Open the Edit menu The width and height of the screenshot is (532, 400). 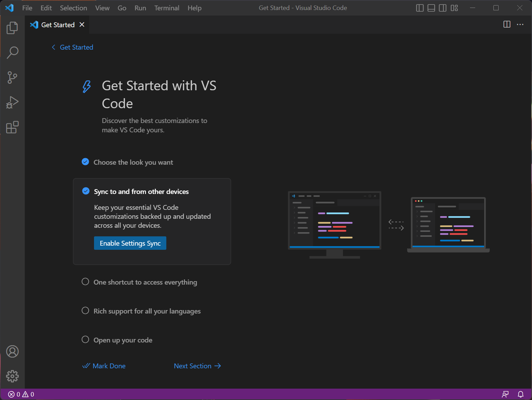[x=46, y=8]
